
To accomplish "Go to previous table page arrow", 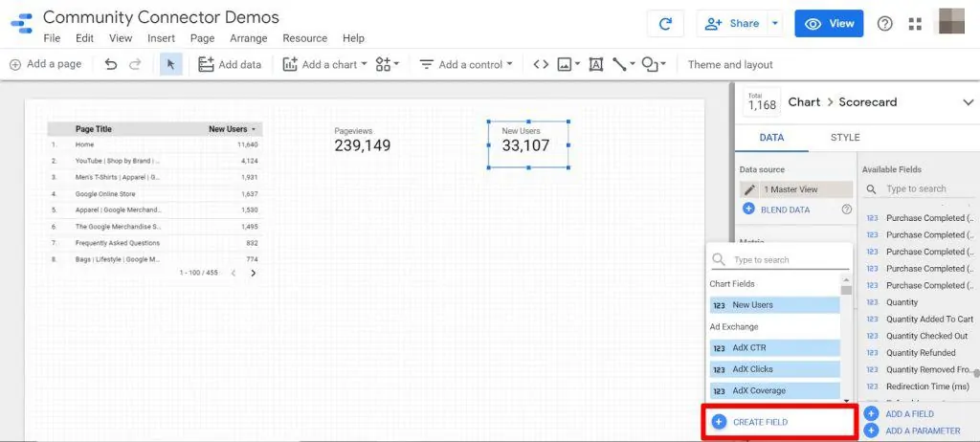I will pyautogui.click(x=234, y=274).
